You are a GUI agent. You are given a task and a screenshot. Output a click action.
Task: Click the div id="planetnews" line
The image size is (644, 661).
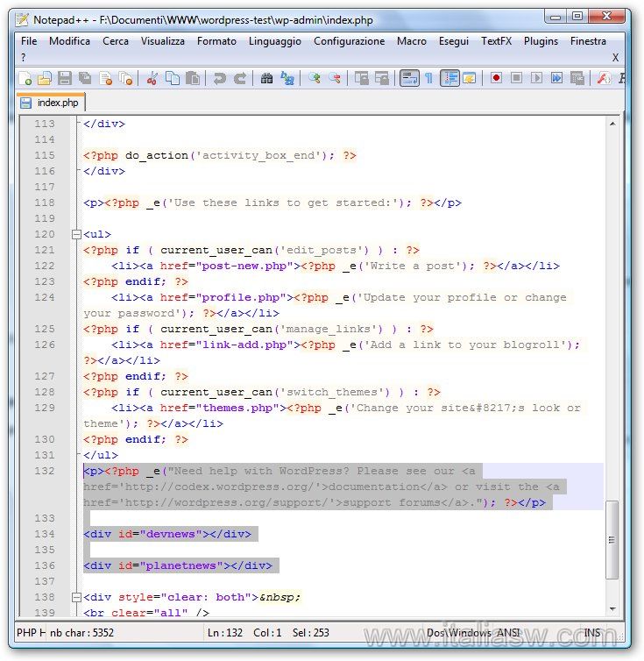(x=178, y=565)
